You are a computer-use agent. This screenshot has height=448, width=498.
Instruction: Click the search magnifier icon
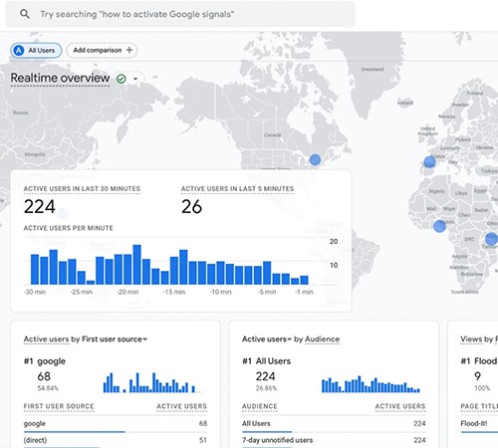point(25,14)
